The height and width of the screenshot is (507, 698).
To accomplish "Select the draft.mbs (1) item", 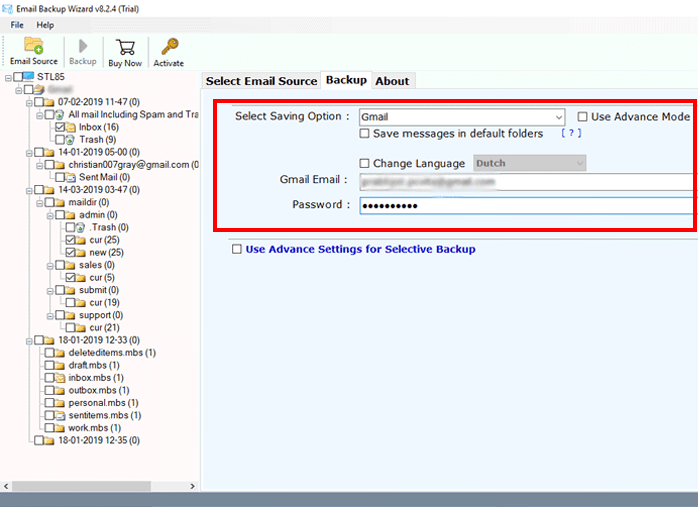I will point(94,365).
